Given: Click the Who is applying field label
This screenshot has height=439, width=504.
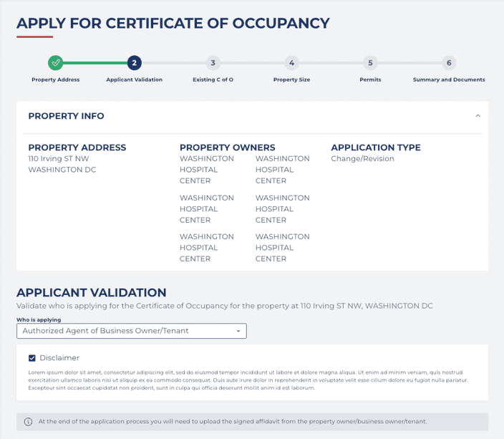Looking at the screenshot, I should [x=39, y=319].
